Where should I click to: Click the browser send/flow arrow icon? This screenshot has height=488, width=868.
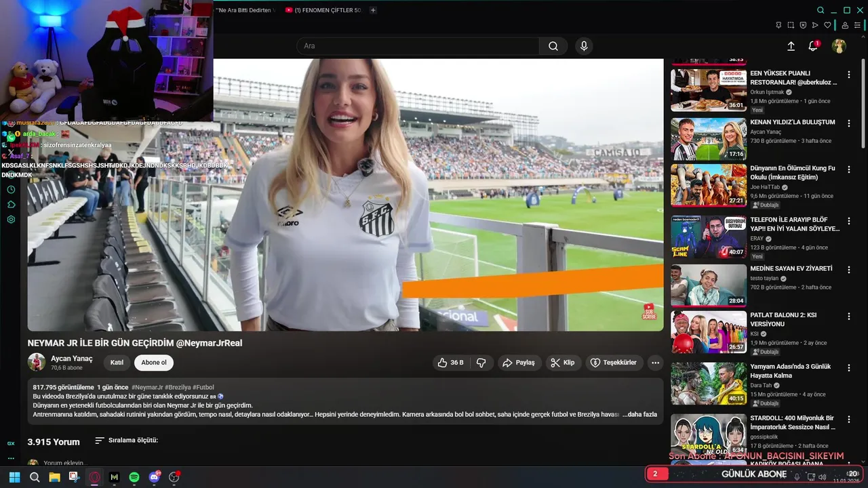pyautogui.click(x=815, y=25)
